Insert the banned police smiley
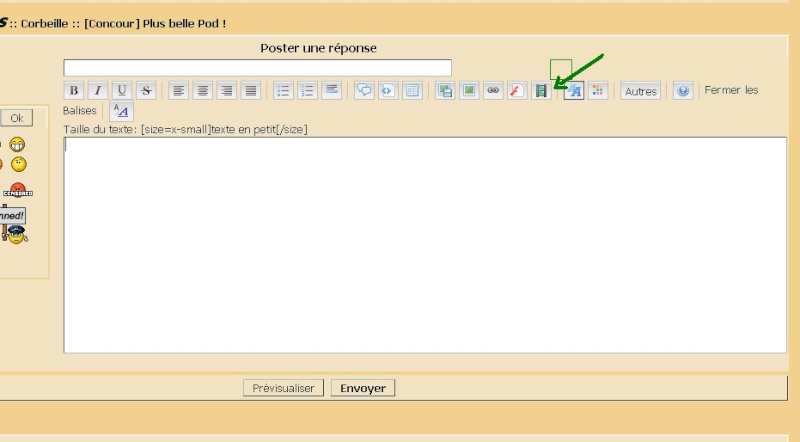800x442 pixels. [14, 224]
